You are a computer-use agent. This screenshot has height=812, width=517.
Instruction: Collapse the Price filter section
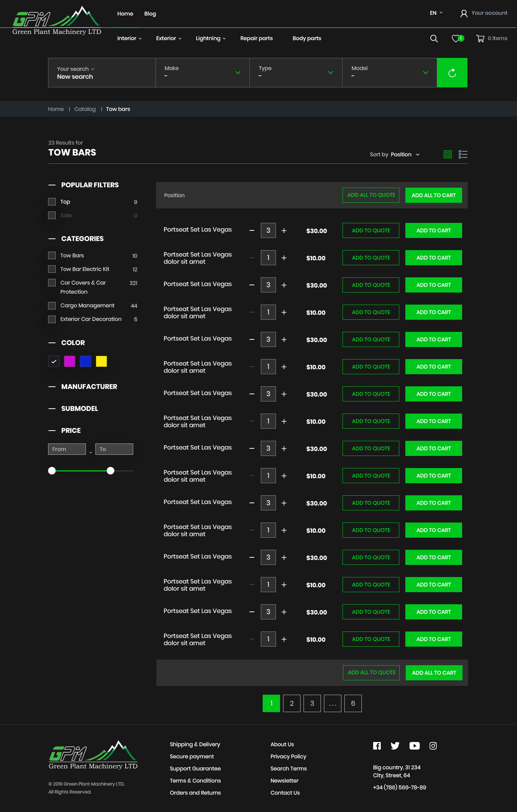pos(52,431)
